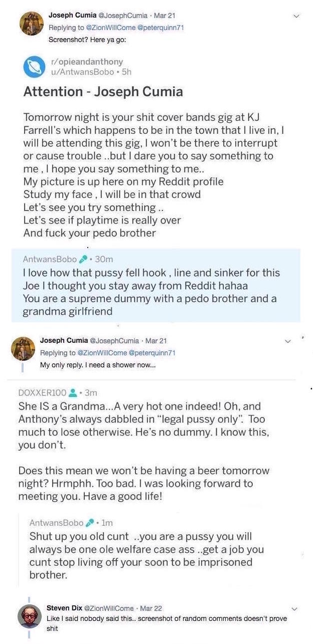The image size is (313, 644).
Task: Expand the options chevron on Joseph Cumia's top tweet
Action: pyautogui.click(x=296, y=16)
